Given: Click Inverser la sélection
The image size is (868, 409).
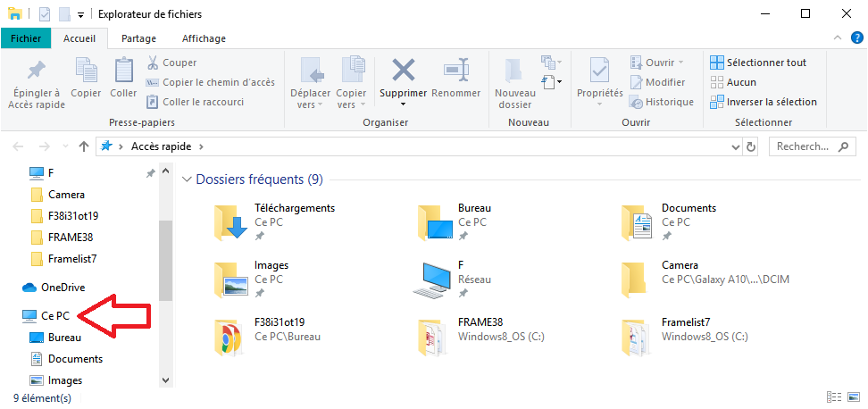Looking at the screenshot, I should pos(764,102).
